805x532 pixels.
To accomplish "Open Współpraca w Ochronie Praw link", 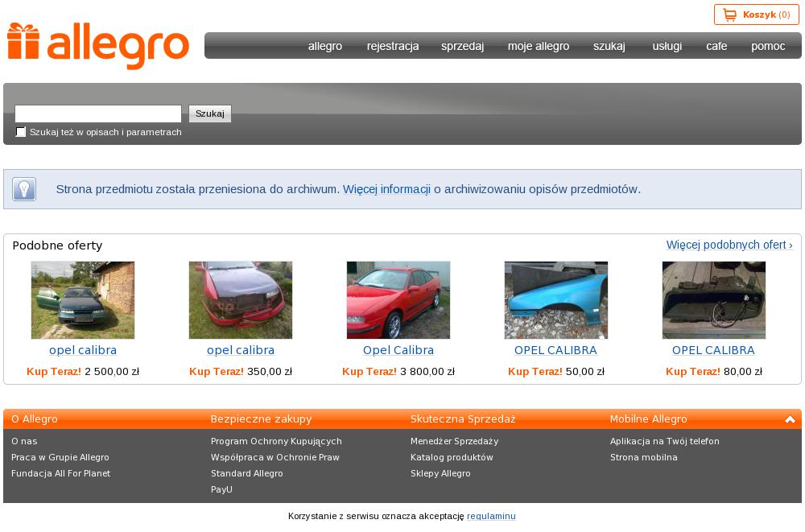I will coord(275,457).
